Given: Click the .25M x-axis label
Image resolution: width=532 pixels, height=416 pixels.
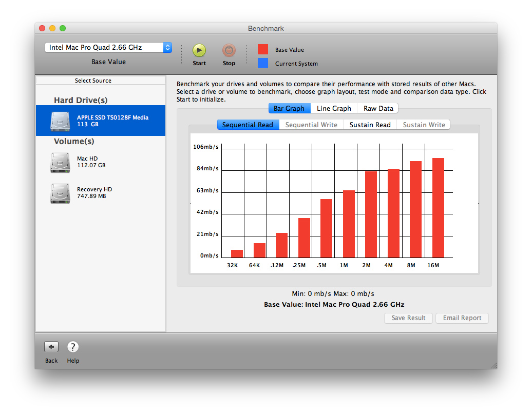Looking at the screenshot, I should coord(299,265).
